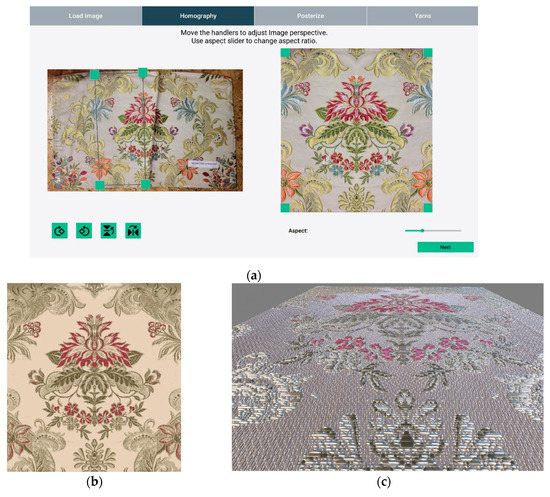
Task: Click bottom-right corner handle of the rectified preview
Action: pyautogui.click(x=428, y=208)
